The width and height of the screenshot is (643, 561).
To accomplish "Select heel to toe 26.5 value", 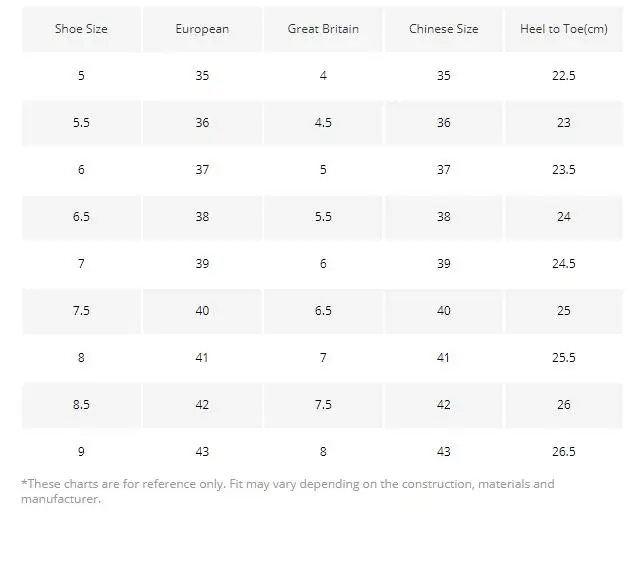I will pos(564,452).
